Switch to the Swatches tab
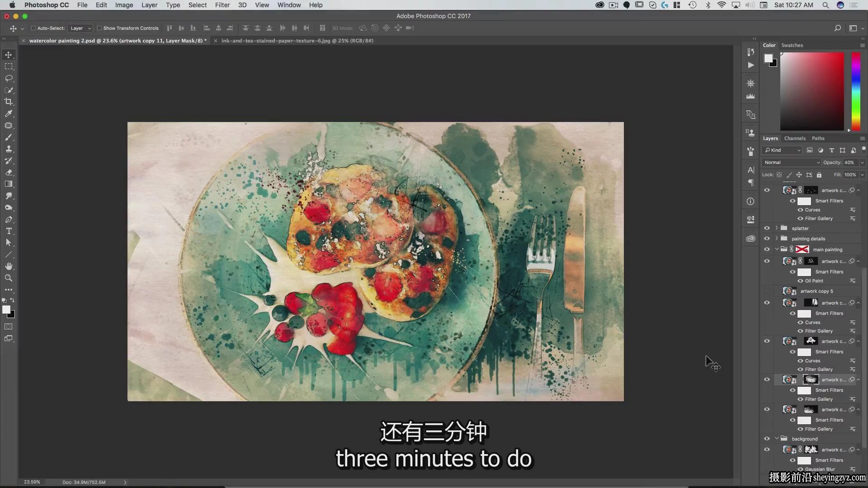Image resolution: width=868 pixels, height=488 pixels. 792,45
